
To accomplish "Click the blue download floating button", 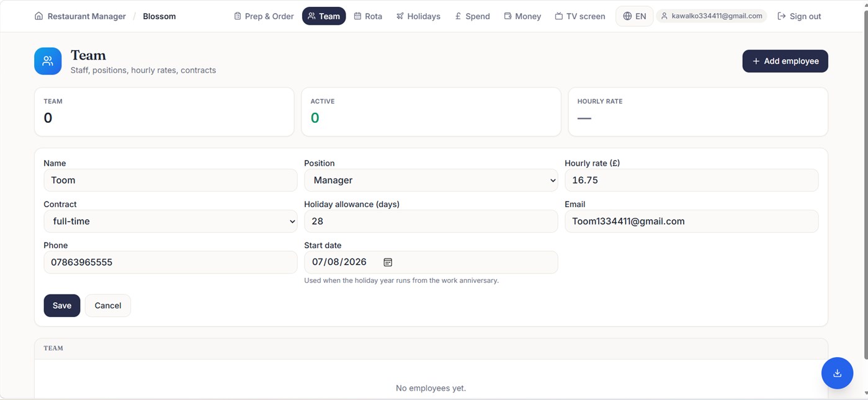I will click(837, 373).
